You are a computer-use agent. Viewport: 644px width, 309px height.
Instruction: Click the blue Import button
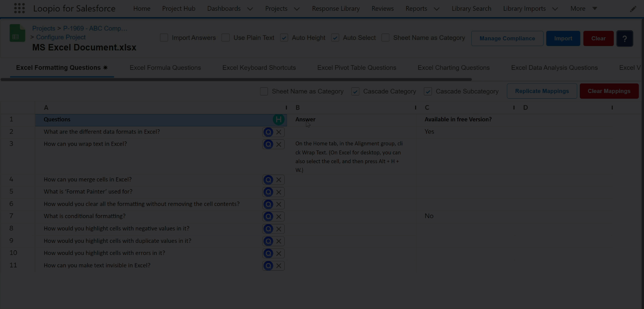pos(563,38)
